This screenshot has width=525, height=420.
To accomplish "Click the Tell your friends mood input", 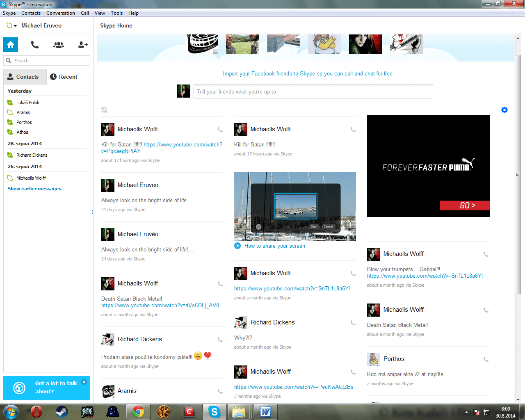I will click(x=313, y=91).
